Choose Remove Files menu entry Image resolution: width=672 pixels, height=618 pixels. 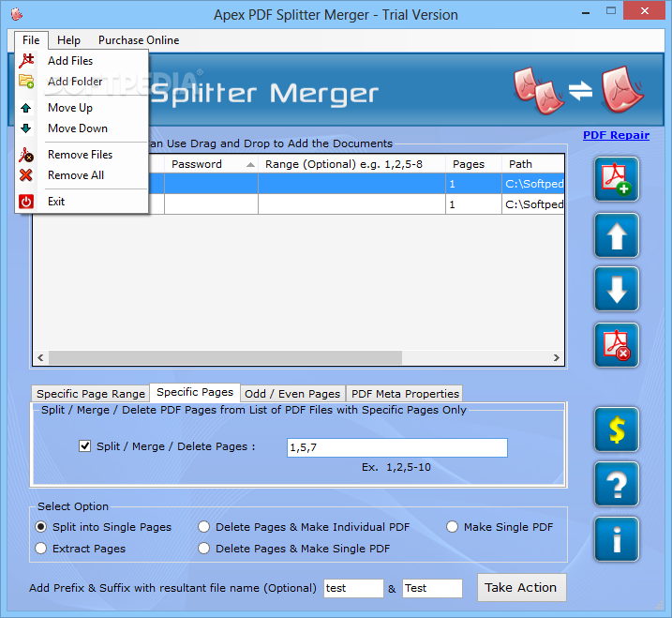[82, 155]
